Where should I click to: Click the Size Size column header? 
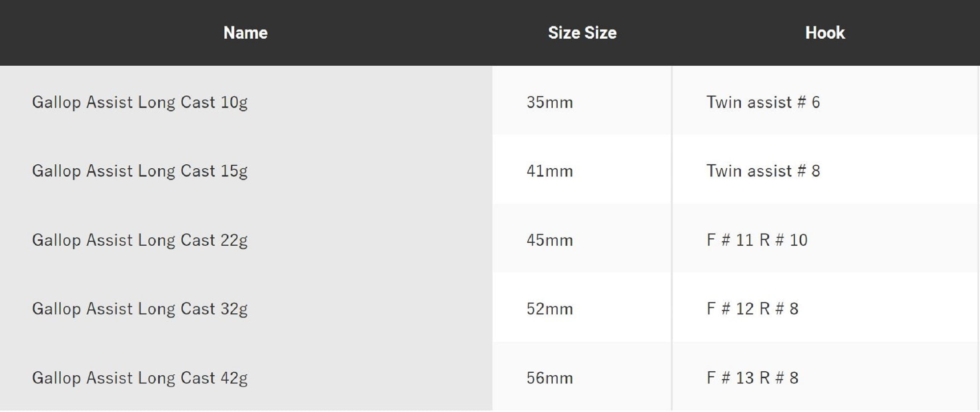click(582, 33)
